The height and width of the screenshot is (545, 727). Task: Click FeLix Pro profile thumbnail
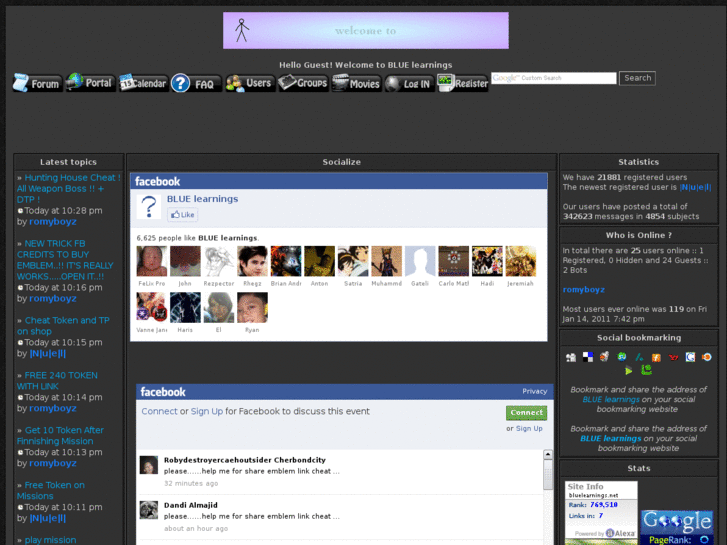(x=152, y=261)
